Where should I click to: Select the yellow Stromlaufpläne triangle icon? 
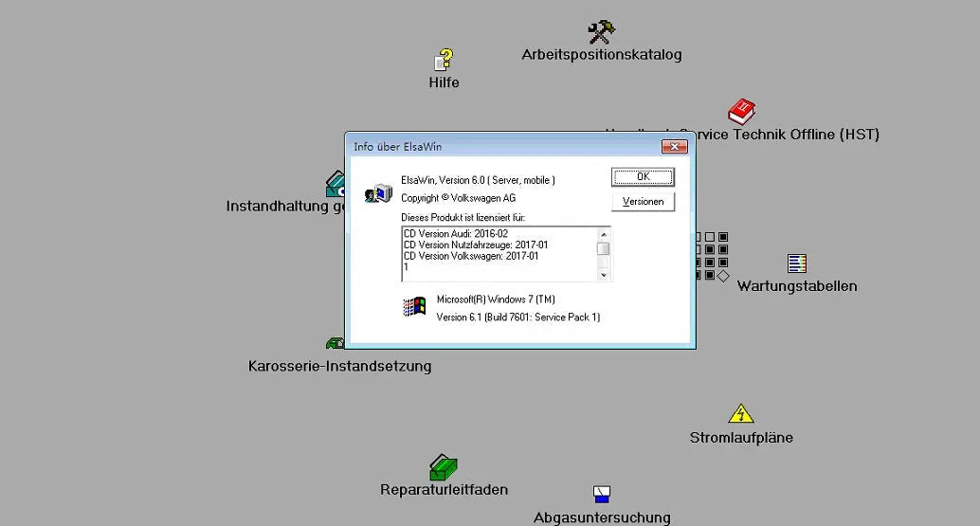point(741,414)
